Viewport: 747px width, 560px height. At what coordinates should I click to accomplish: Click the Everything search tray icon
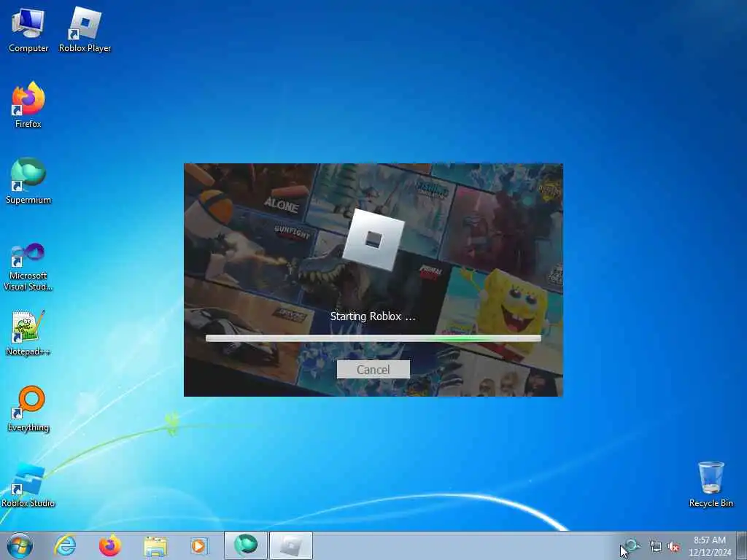coord(632,545)
